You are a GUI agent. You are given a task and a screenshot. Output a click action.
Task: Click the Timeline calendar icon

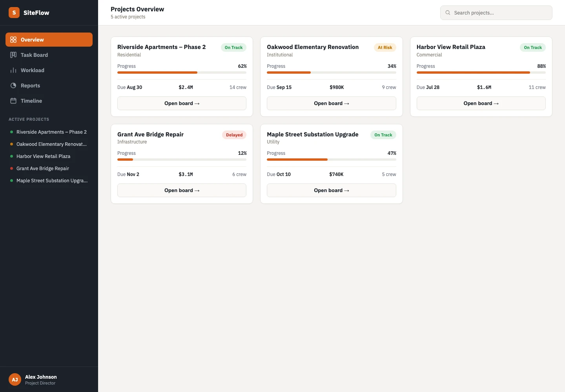(x=13, y=101)
